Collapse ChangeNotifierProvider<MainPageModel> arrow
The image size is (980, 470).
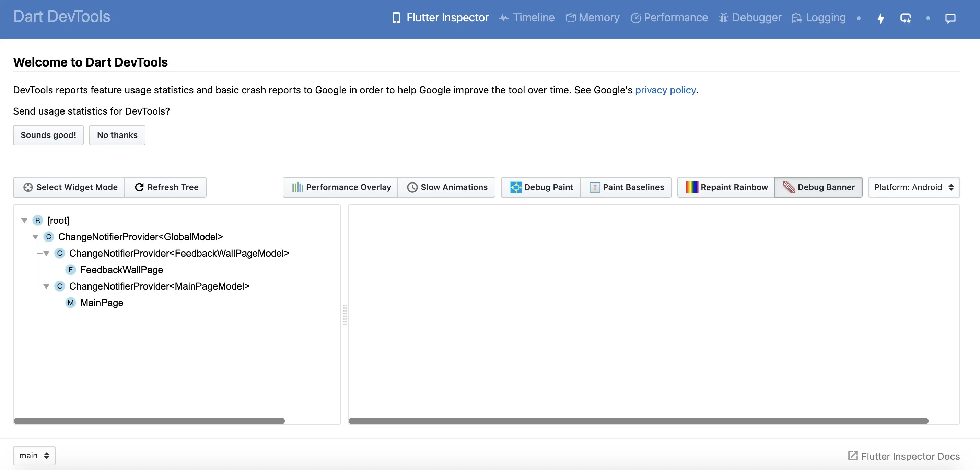click(x=46, y=286)
